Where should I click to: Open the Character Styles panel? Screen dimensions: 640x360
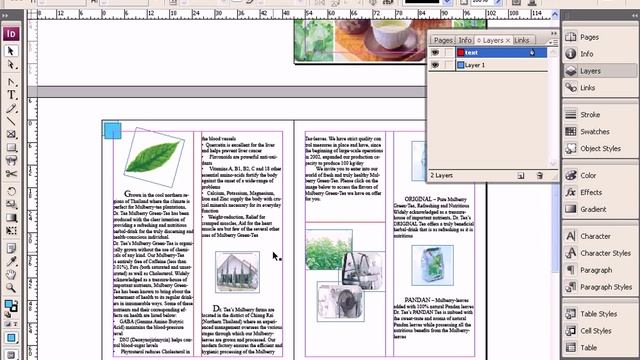point(600,253)
